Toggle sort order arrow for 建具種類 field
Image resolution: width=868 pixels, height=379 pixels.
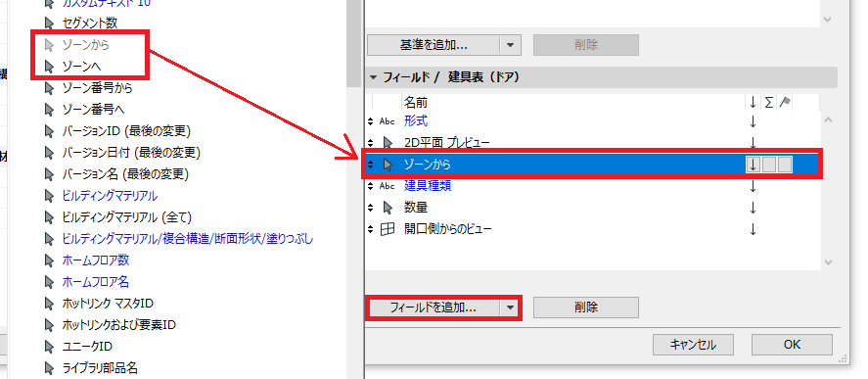point(753,186)
